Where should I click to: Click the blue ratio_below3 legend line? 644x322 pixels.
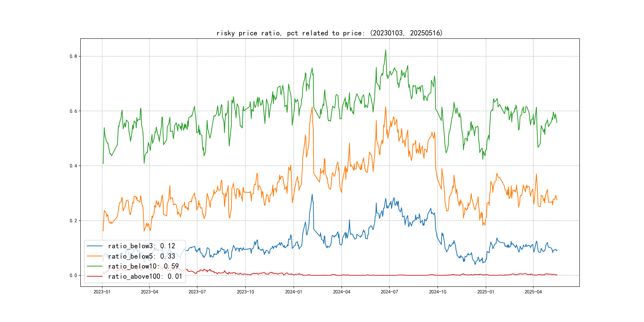(x=94, y=246)
